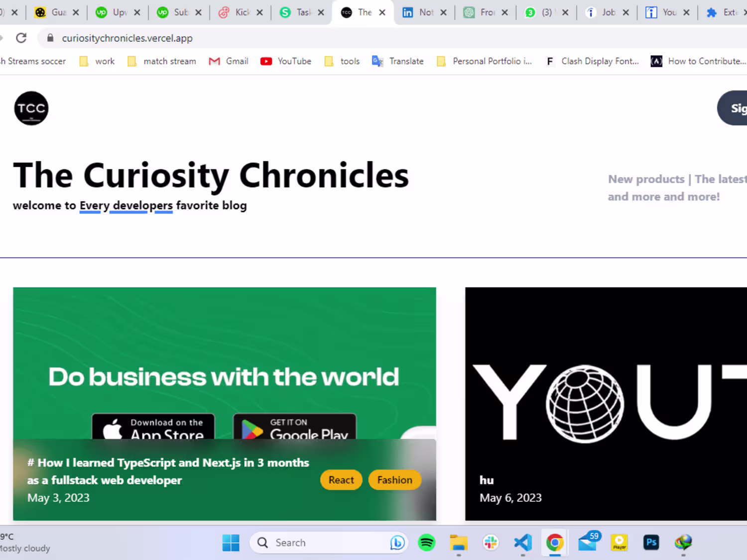Open File Explorer from the taskbar
This screenshot has width=747, height=560.
[x=459, y=542]
